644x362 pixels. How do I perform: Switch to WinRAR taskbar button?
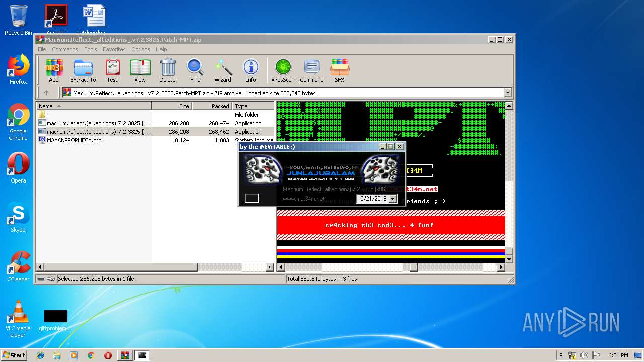click(x=125, y=355)
